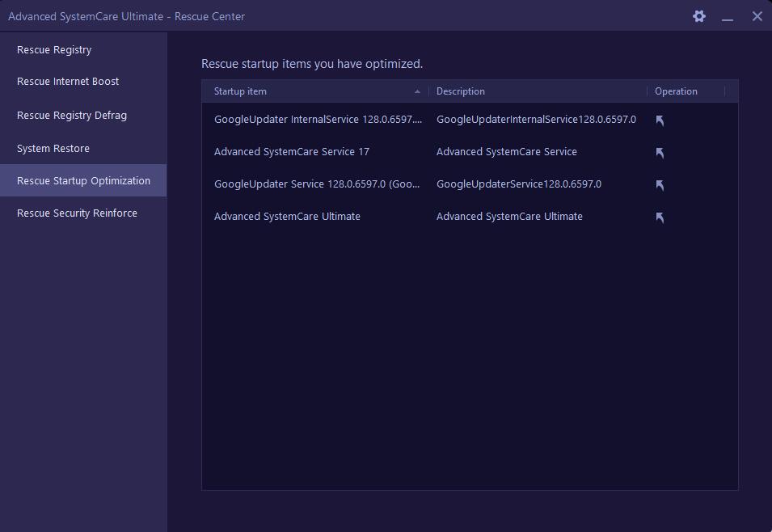Select Advanced SystemCare Service 17 row name
This screenshot has width=772, height=532.
292,152
